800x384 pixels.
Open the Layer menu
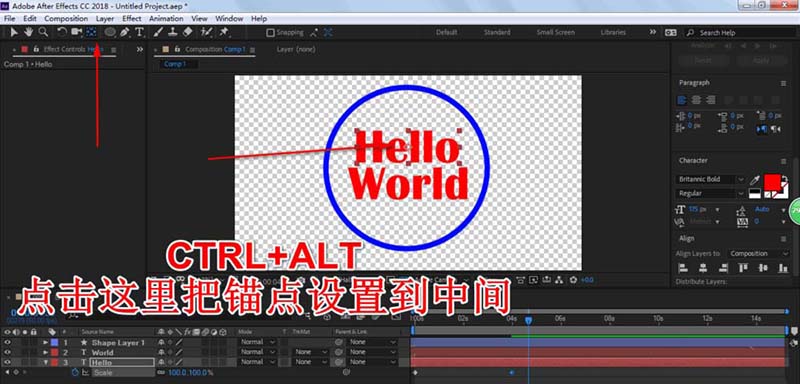click(105, 19)
